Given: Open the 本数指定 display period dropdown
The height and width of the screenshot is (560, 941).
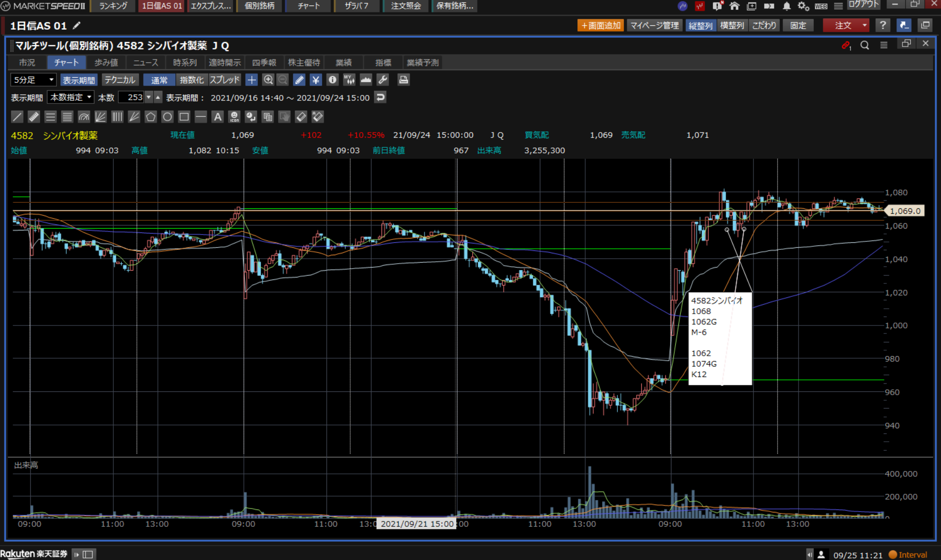Looking at the screenshot, I should tap(71, 97).
